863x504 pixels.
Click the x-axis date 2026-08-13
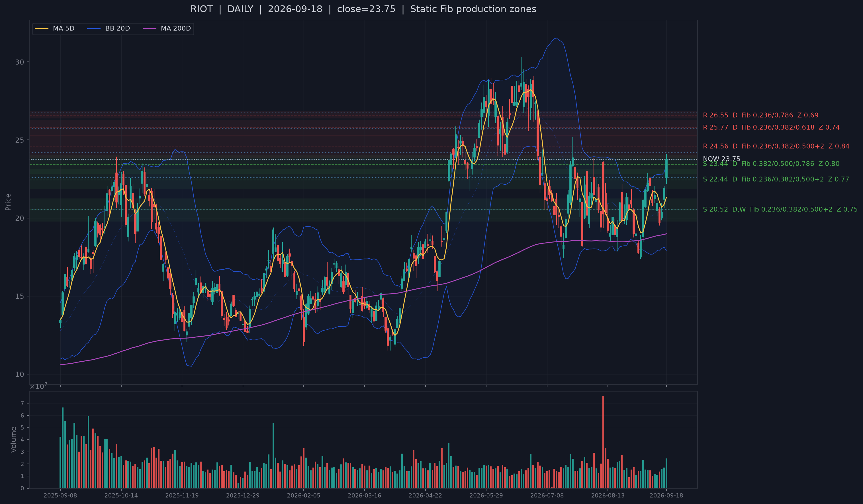pyautogui.click(x=608, y=495)
